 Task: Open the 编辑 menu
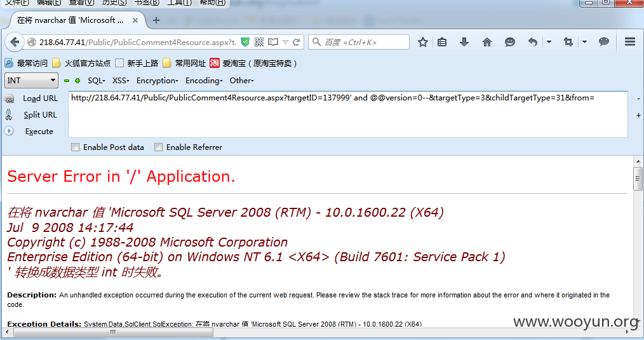[49, 3]
